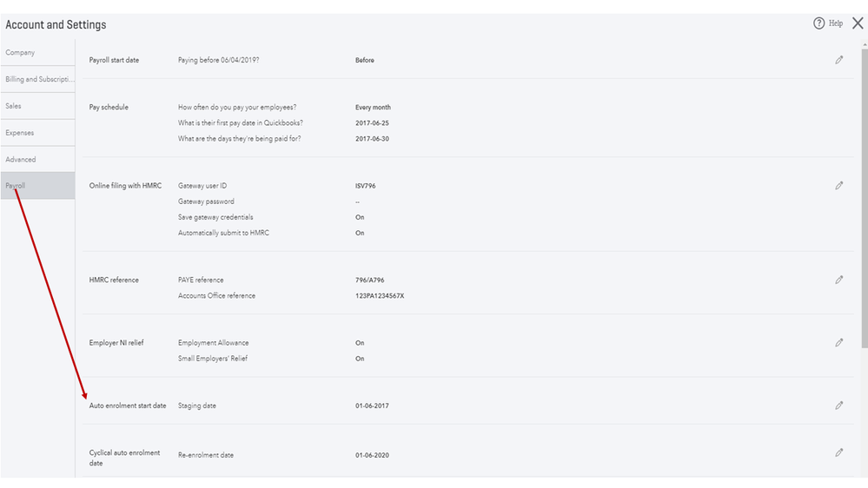Switch to Billing and Subscription tab
868x488 pixels.
pos(37,79)
